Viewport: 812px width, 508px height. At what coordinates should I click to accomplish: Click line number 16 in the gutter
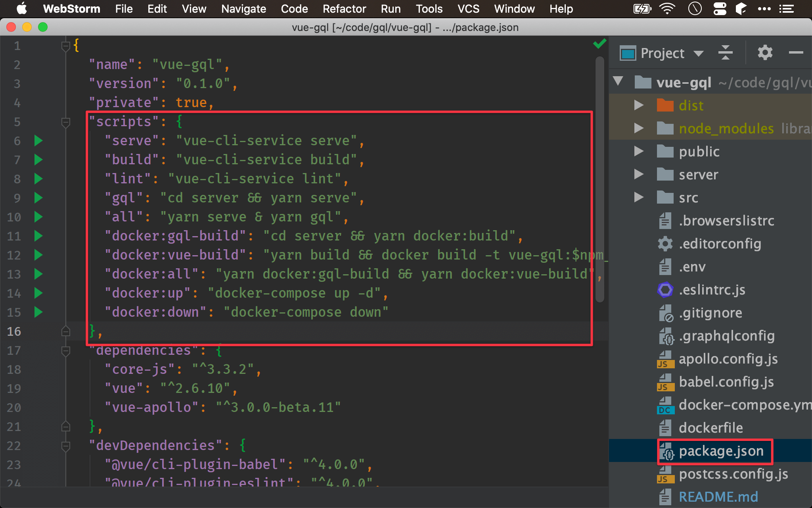(x=14, y=331)
